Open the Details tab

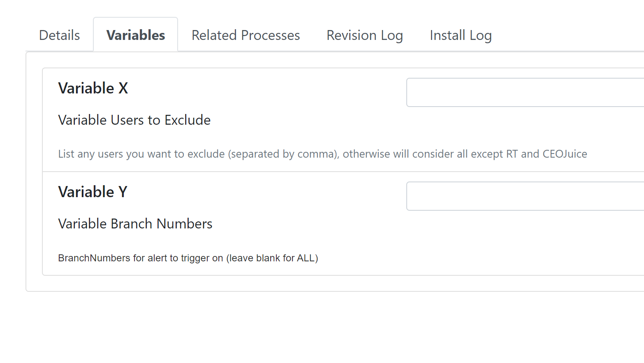point(60,35)
